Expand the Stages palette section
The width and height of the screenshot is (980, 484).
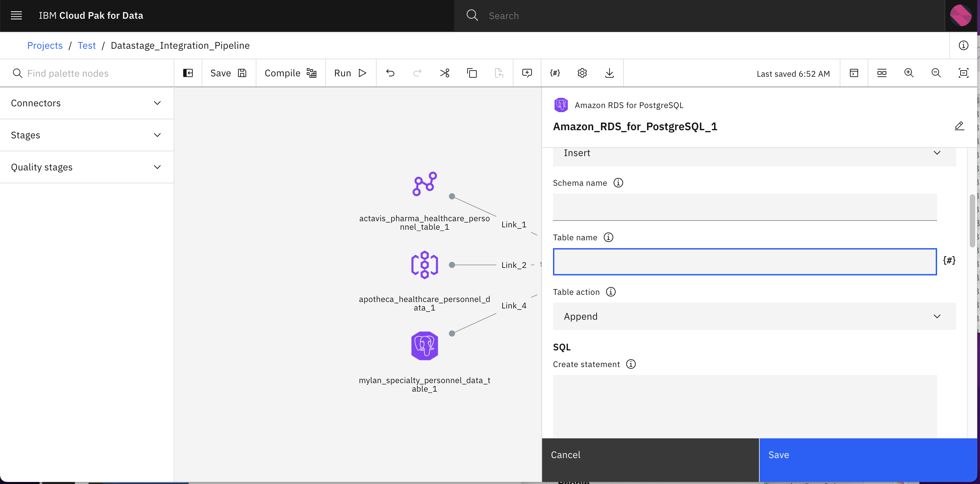pyautogui.click(x=87, y=135)
